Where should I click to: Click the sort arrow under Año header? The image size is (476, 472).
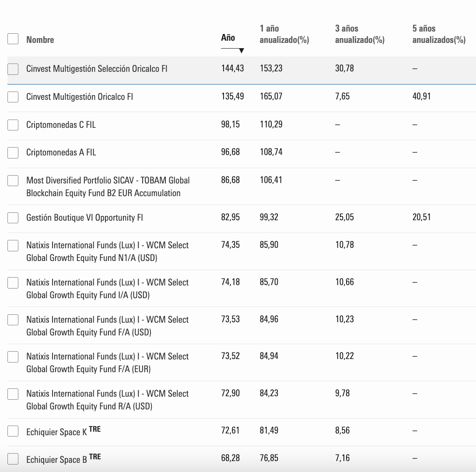[241, 51]
